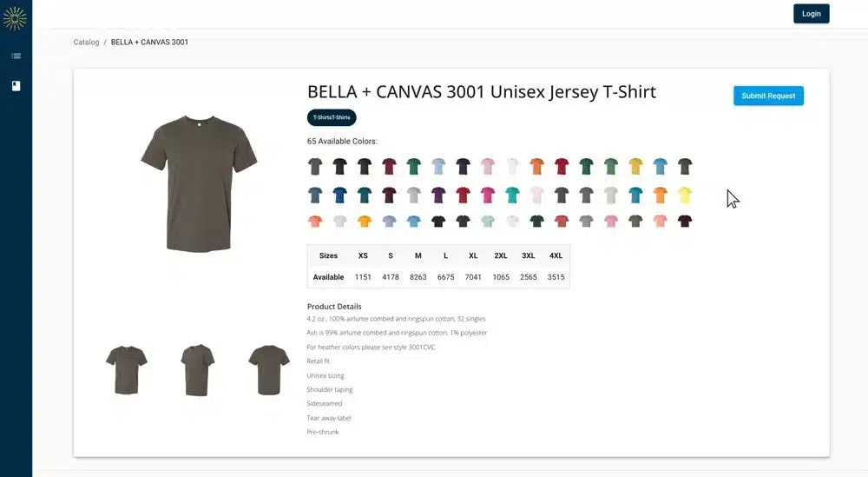Image resolution: width=868 pixels, height=477 pixels.
Task: View the side-view shirt thumbnail
Action: coord(198,369)
